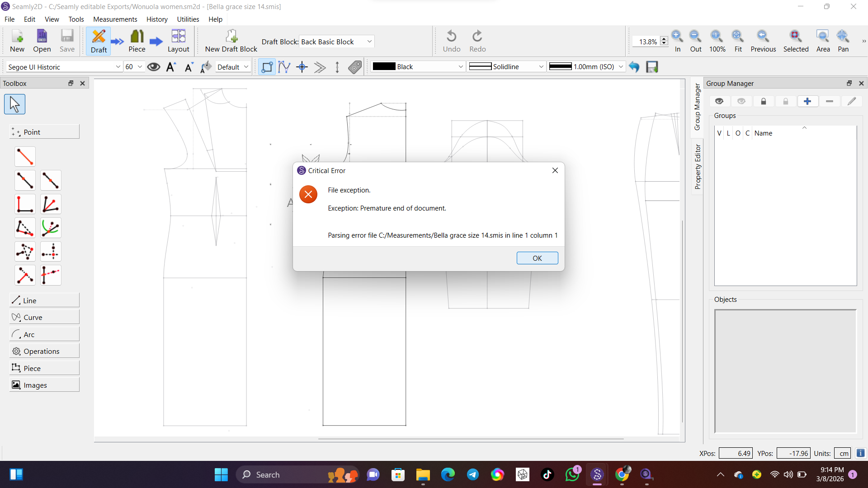Select the Line Between Points tool icon
The image size is (868, 488).
(x=25, y=156)
